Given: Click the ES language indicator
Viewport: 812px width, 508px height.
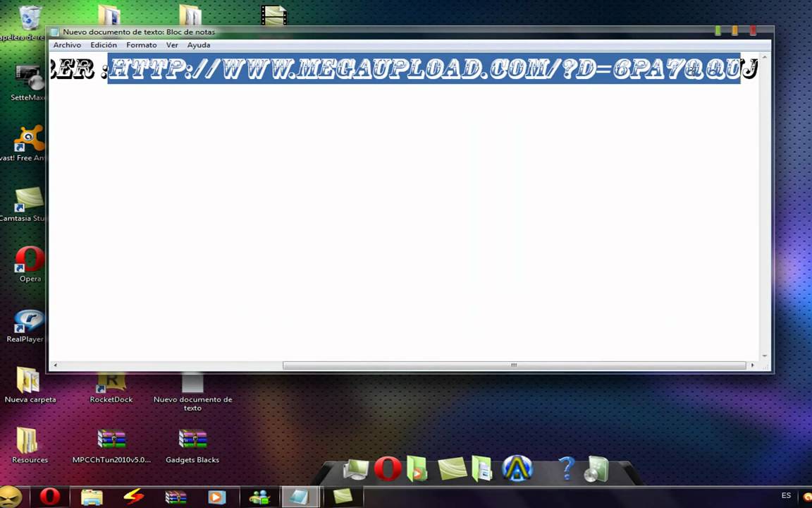Looking at the screenshot, I should 786,496.
